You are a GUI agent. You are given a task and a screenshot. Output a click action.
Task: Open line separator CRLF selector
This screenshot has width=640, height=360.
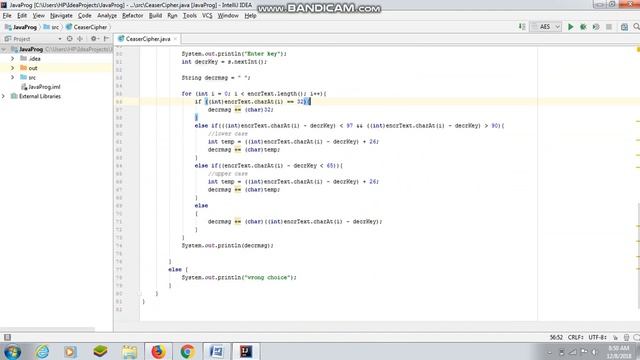coord(576,338)
